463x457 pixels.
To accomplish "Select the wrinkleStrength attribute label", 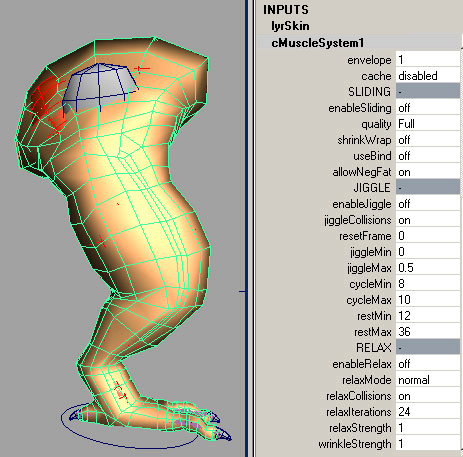I will pos(355,444).
